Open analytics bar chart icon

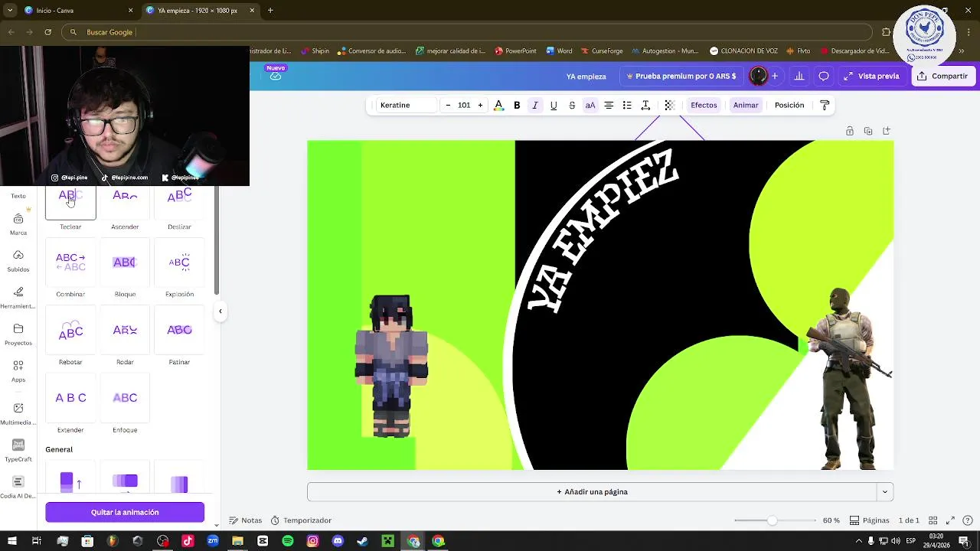click(x=799, y=76)
